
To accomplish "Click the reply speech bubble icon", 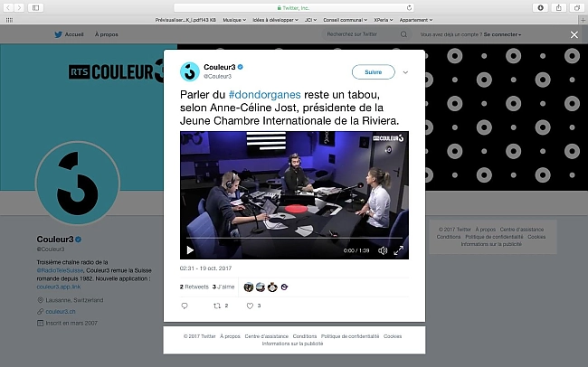I will 185,306.
